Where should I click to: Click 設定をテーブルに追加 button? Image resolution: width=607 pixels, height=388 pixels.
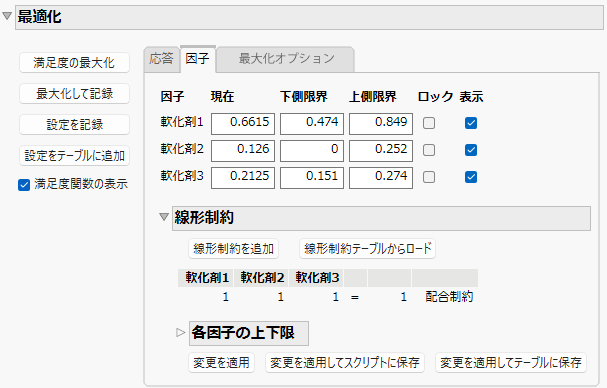click(x=74, y=156)
